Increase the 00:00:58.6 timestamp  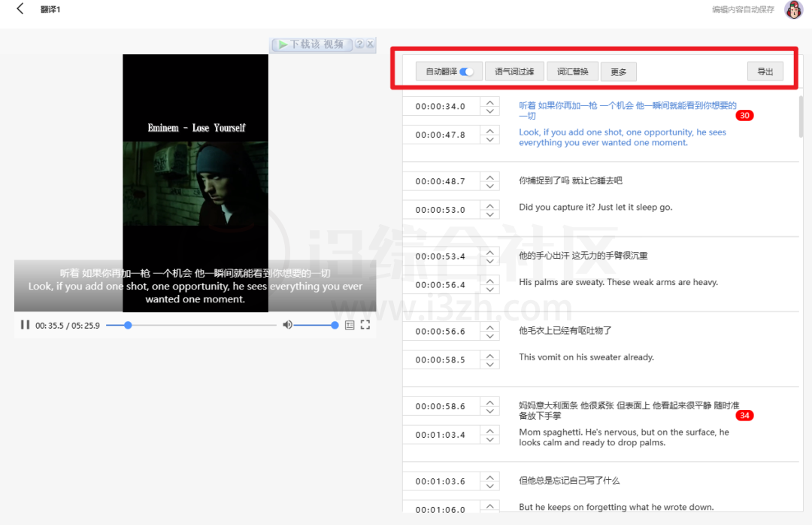click(490, 402)
